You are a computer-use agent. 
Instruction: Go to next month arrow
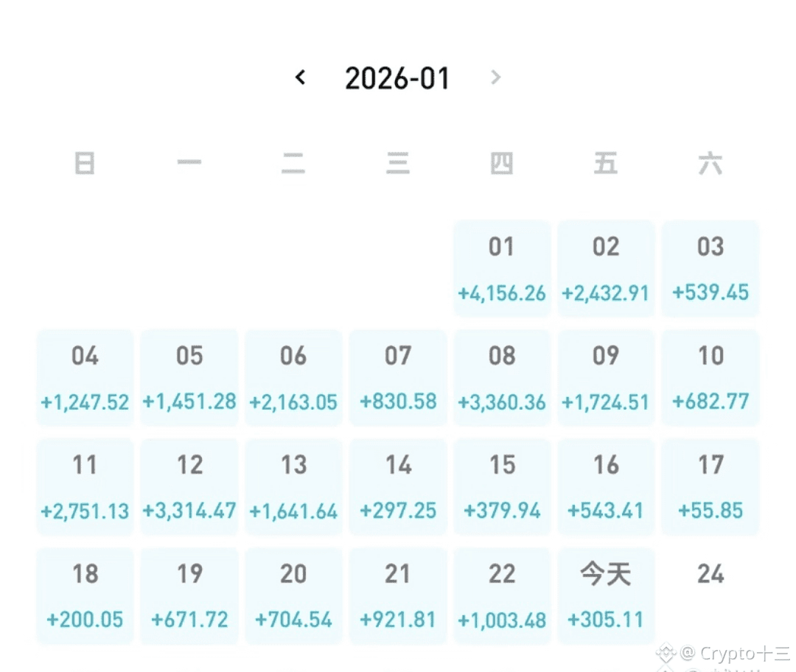[x=496, y=77]
